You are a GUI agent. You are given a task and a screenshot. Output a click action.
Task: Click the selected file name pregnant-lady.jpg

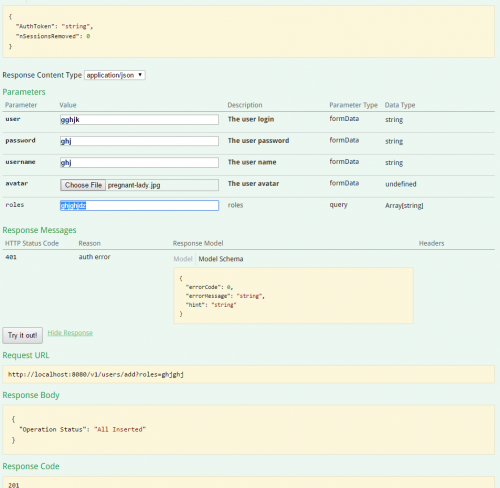point(134,185)
